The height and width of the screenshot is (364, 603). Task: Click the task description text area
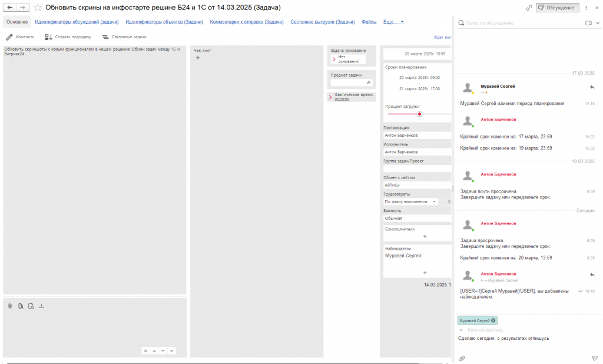click(x=95, y=170)
